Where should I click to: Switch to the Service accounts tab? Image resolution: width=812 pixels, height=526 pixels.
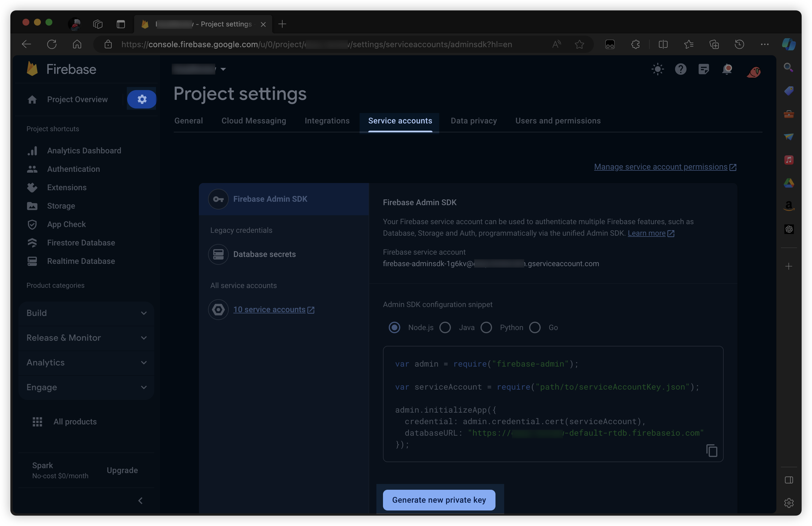click(x=400, y=121)
